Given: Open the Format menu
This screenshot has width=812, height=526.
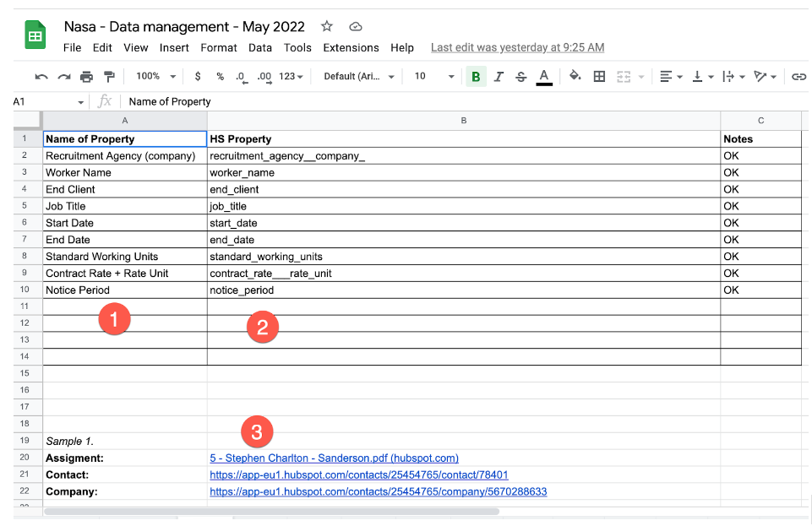Looking at the screenshot, I should (219, 47).
